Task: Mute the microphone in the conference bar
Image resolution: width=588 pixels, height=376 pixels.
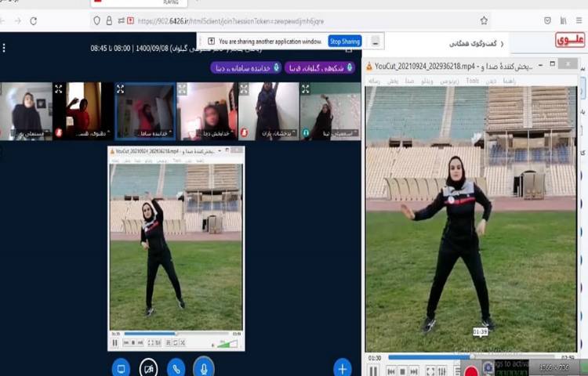Action: coord(204,367)
